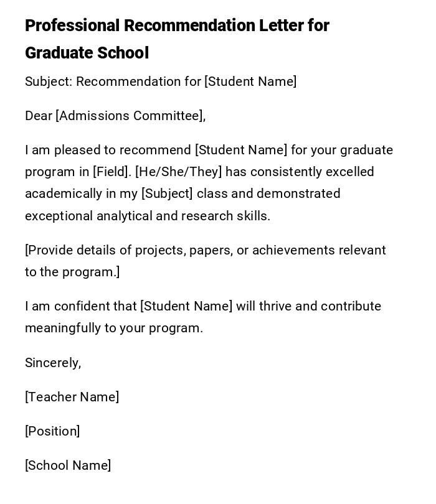Viewport: 436px width, 504px height.
Task: Select the [Teacher Name] placeholder
Action: pyautogui.click(x=72, y=397)
